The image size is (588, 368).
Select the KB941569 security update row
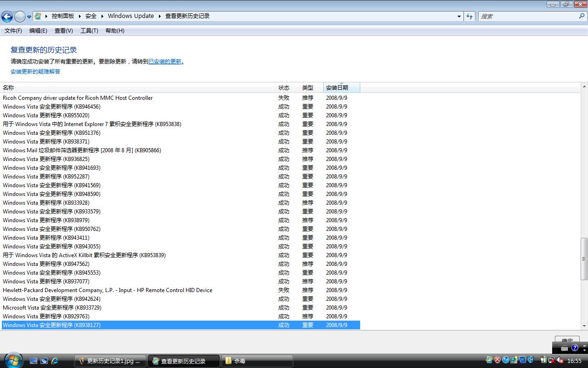pos(180,185)
